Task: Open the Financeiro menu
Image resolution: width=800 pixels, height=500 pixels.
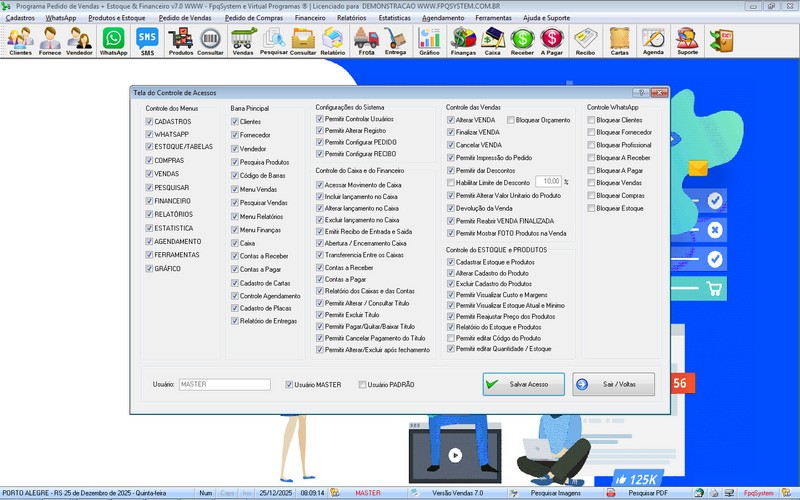Action: pyautogui.click(x=310, y=18)
